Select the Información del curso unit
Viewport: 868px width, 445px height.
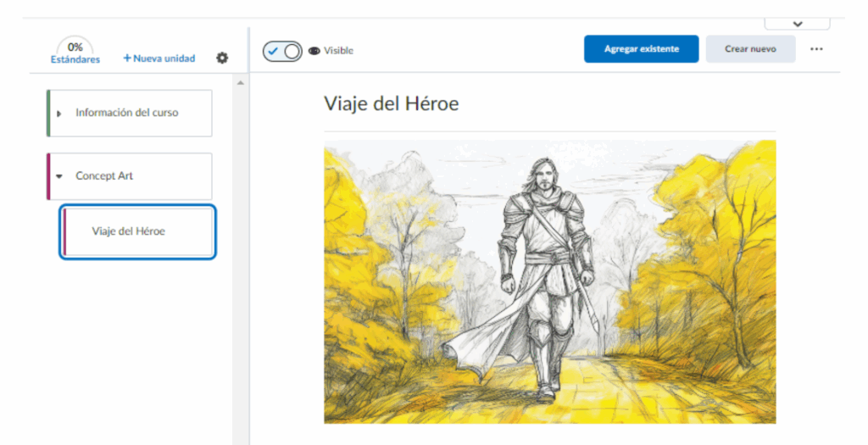pyautogui.click(x=127, y=113)
